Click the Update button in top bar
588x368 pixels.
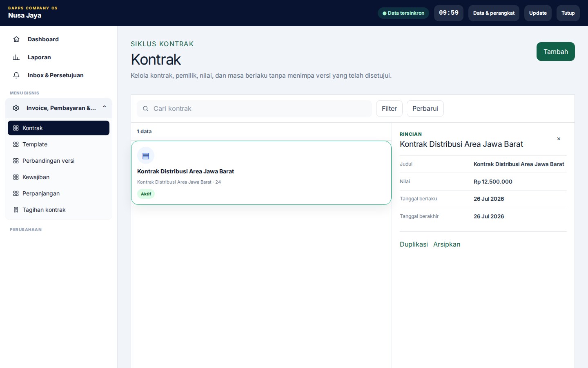coord(538,13)
